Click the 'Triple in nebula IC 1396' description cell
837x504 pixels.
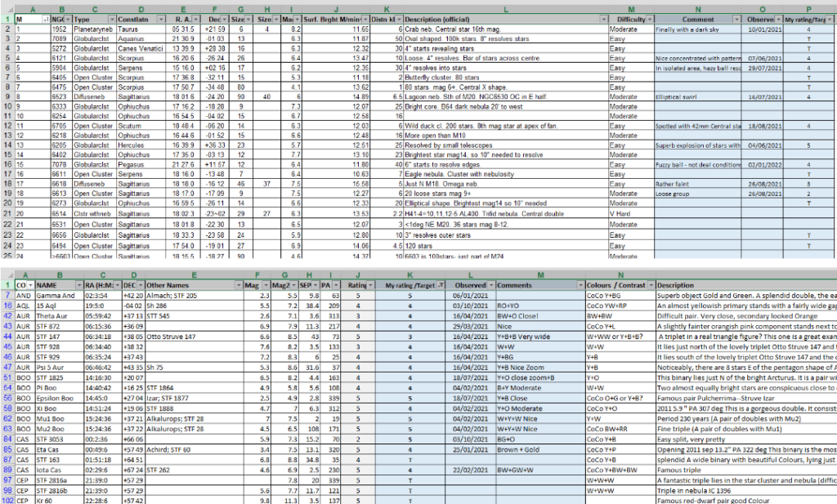(746, 491)
